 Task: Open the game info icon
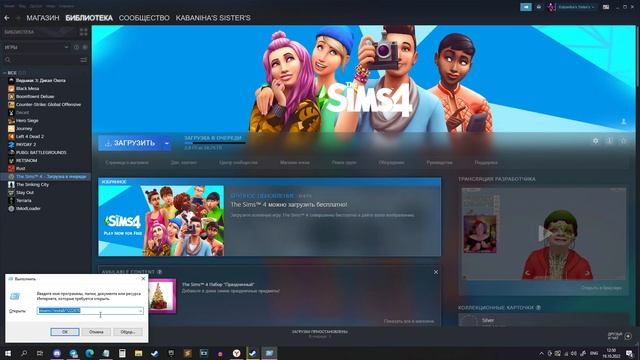point(609,141)
